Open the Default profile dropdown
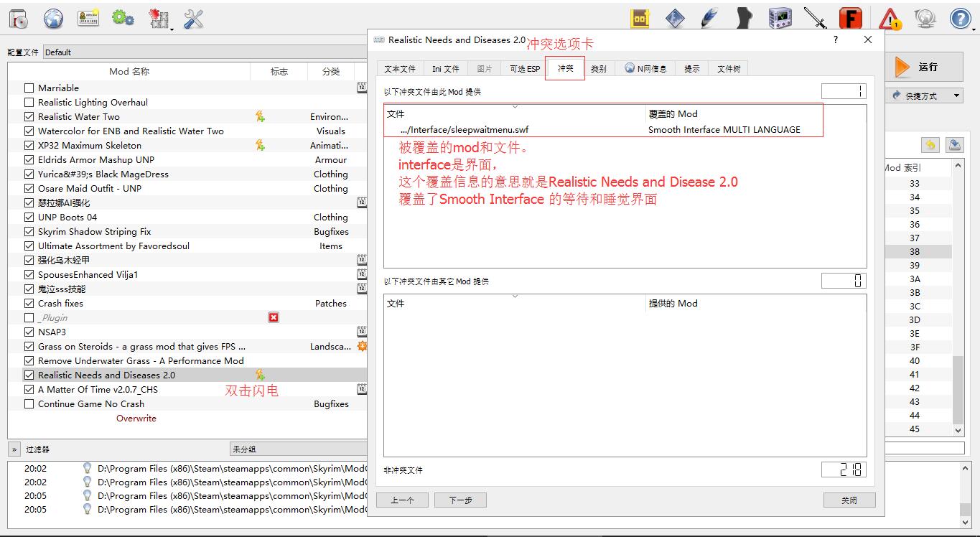The image size is (980, 537). click(x=205, y=52)
